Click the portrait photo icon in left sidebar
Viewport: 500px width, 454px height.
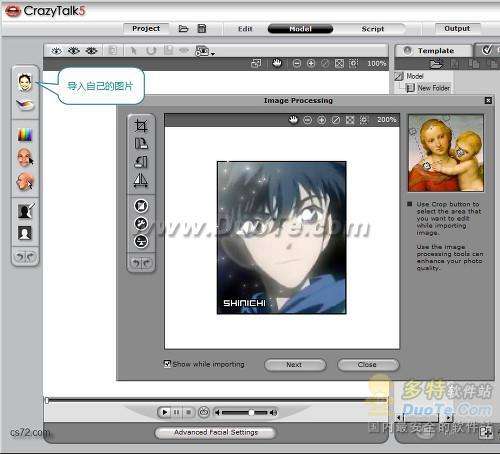click(25, 233)
